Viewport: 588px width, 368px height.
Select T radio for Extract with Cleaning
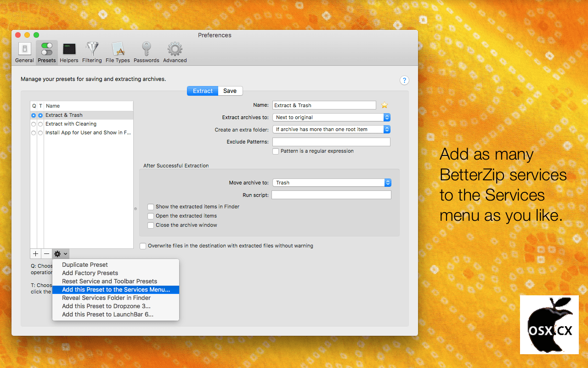point(40,124)
